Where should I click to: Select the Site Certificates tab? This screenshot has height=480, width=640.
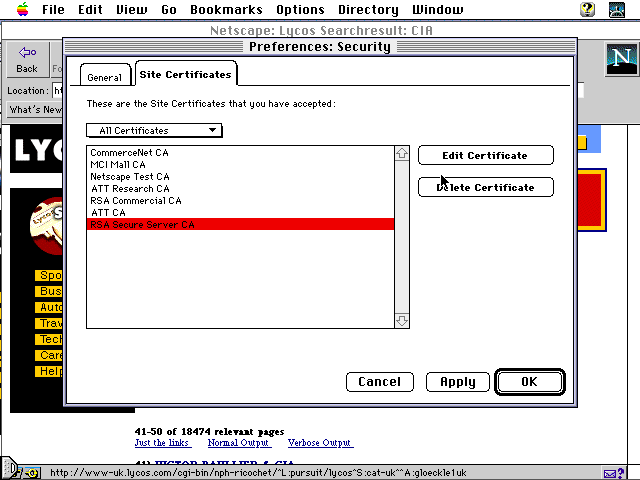pyautogui.click(x=186, y=74)
